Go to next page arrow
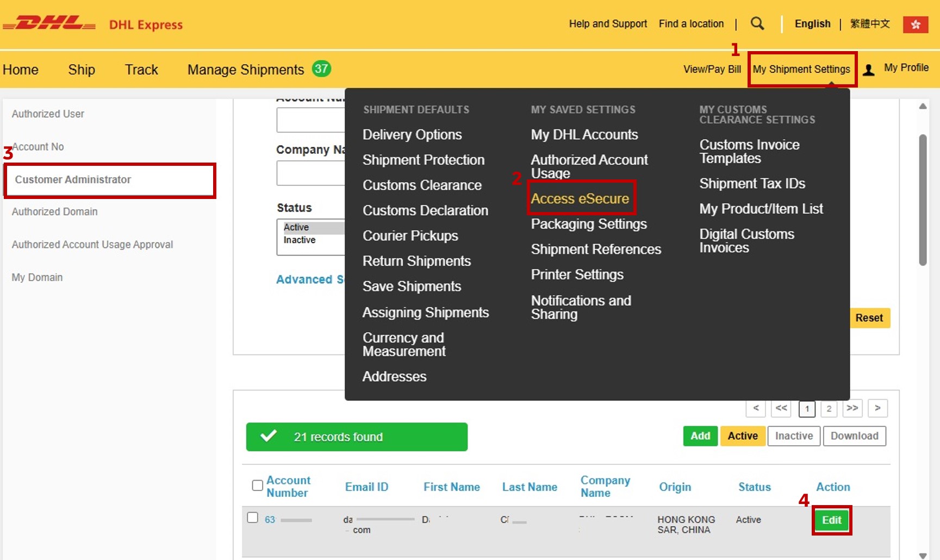The width and height of the screenshot is (940, 560). point(877,408)
